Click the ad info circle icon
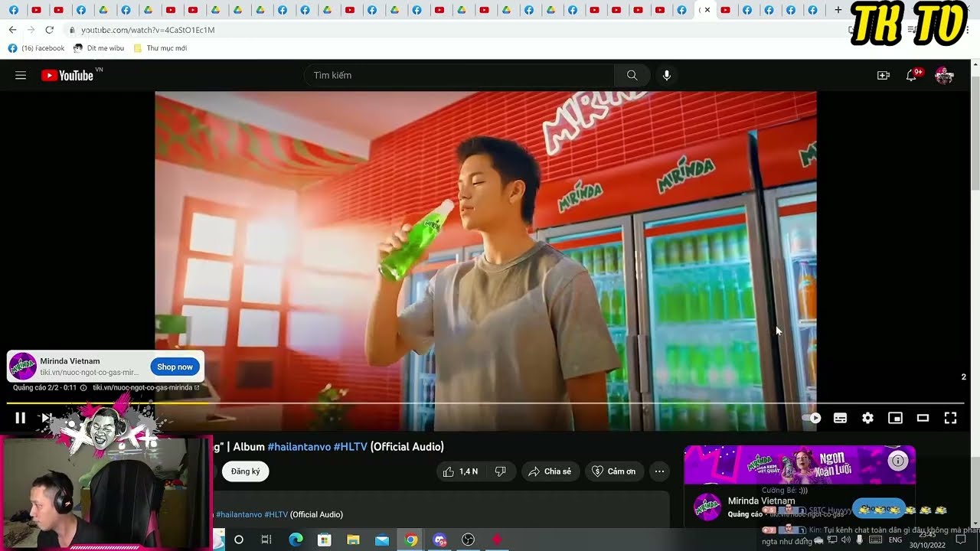This screenshot has height=551, width=980. click(83, 388)
